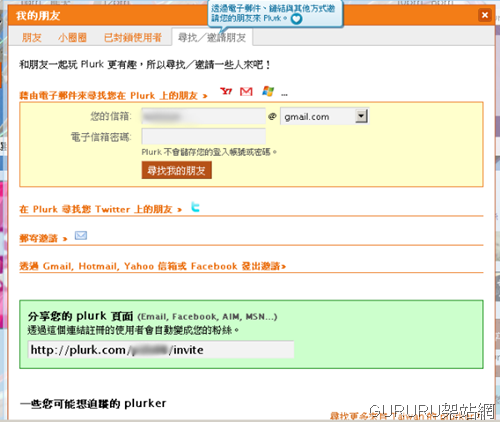Click the Twitter bird icon
The image size is (500, 422).
click(195, 207)
